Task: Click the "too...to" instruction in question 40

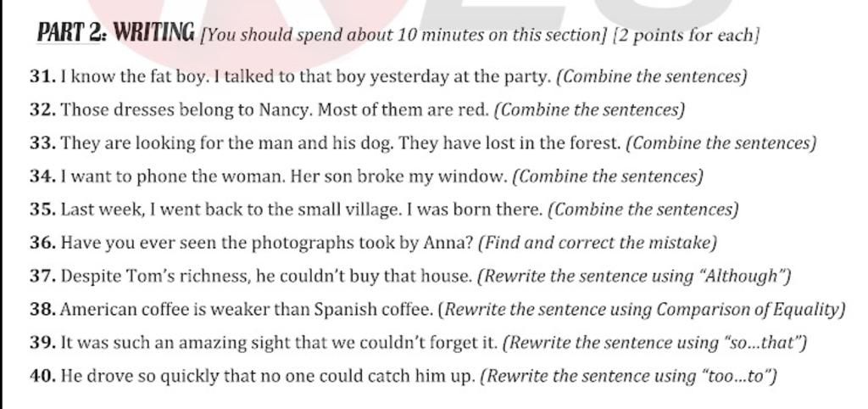Action: pyautogui.click(x=738, y=377)
